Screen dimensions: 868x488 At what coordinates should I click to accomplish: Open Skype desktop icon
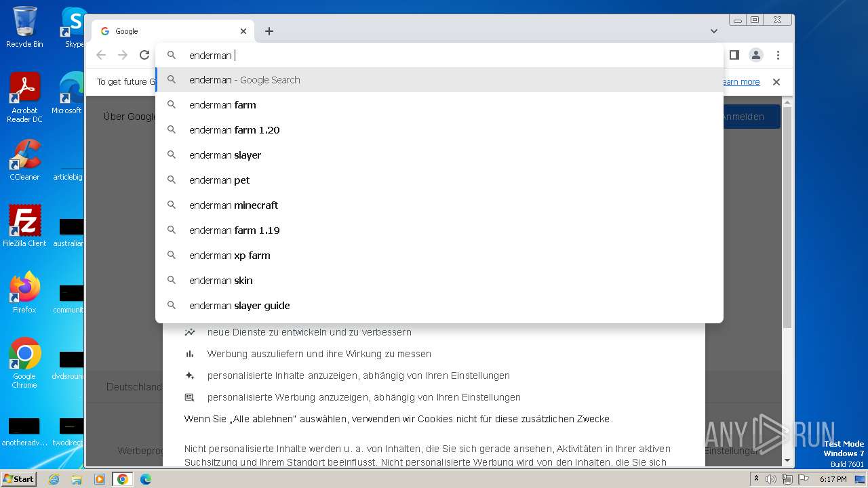point(73,27)
